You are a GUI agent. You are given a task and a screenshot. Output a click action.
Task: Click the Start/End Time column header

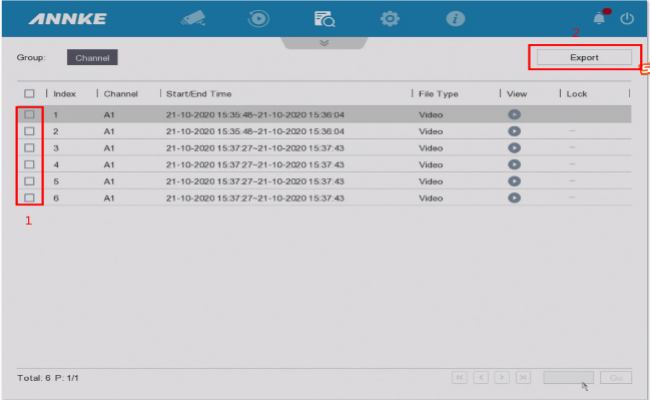click(x=200, y=93)
